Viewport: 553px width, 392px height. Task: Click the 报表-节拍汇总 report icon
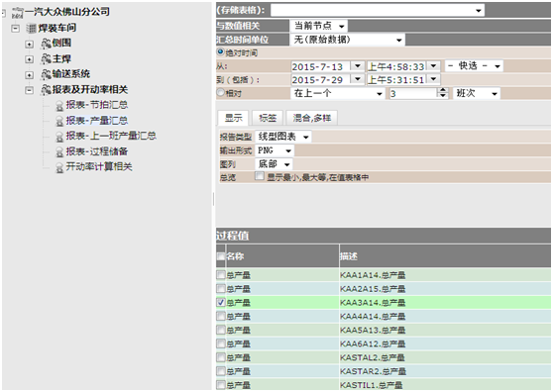coord(59,105)
